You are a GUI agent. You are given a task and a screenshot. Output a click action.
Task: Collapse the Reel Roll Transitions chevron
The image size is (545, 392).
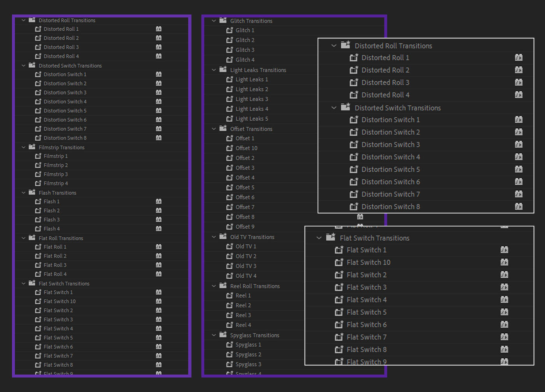point(214,286)
